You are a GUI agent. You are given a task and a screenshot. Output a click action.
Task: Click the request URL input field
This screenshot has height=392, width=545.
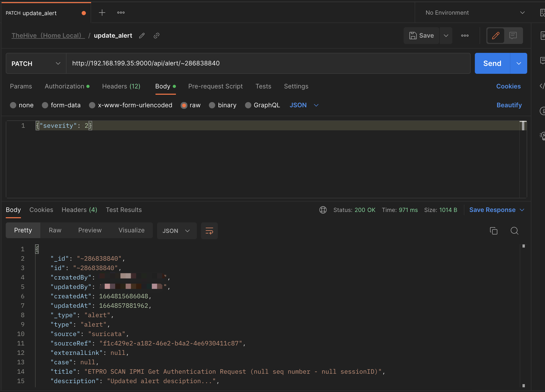[268, 63]
